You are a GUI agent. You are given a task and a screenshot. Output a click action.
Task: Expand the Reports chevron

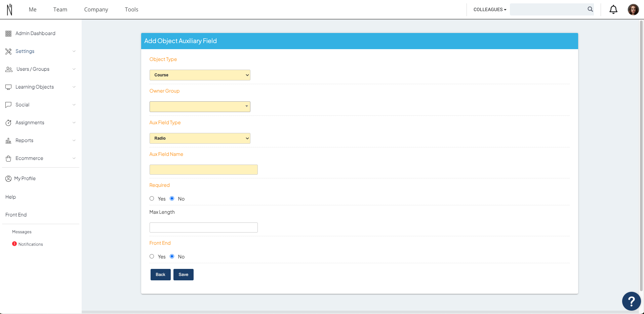point(74,140)
